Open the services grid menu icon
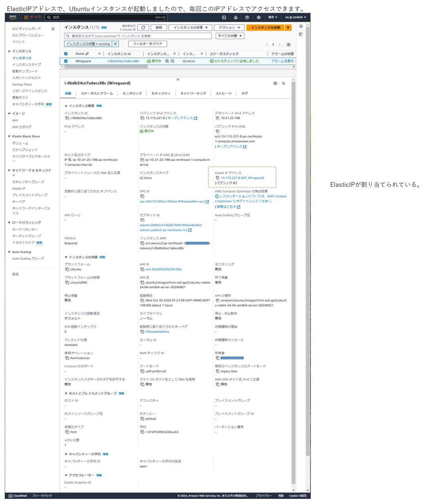This screenshot has width=424, height=504. coord(26,17)
